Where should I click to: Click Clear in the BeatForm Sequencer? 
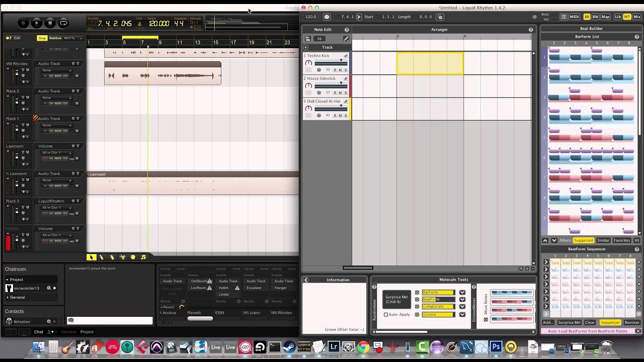590,322
